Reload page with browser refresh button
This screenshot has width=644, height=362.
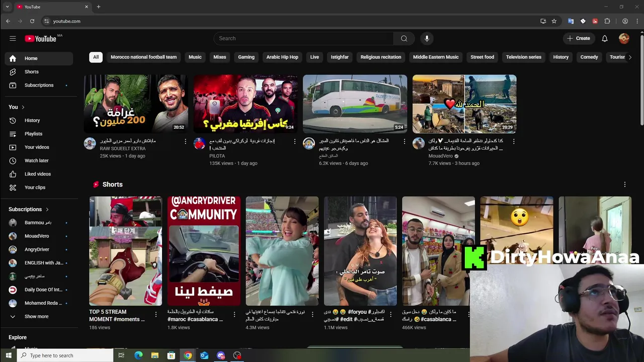[32, 21]
